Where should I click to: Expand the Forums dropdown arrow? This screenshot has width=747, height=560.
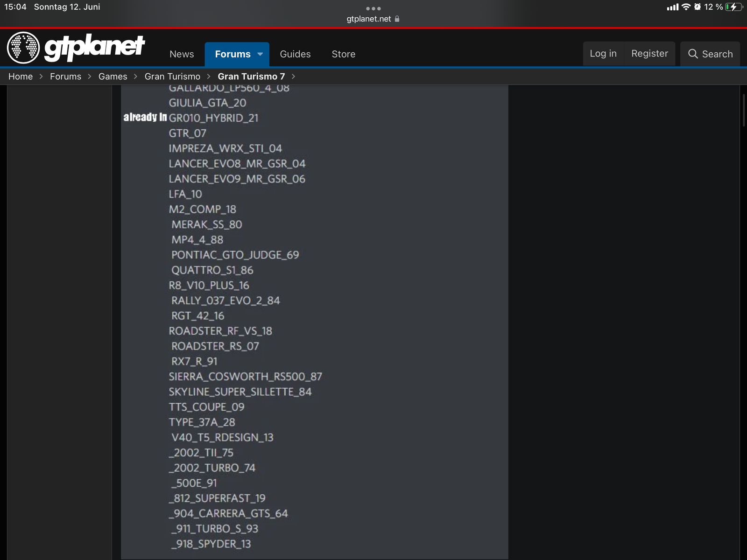[260, 54]
